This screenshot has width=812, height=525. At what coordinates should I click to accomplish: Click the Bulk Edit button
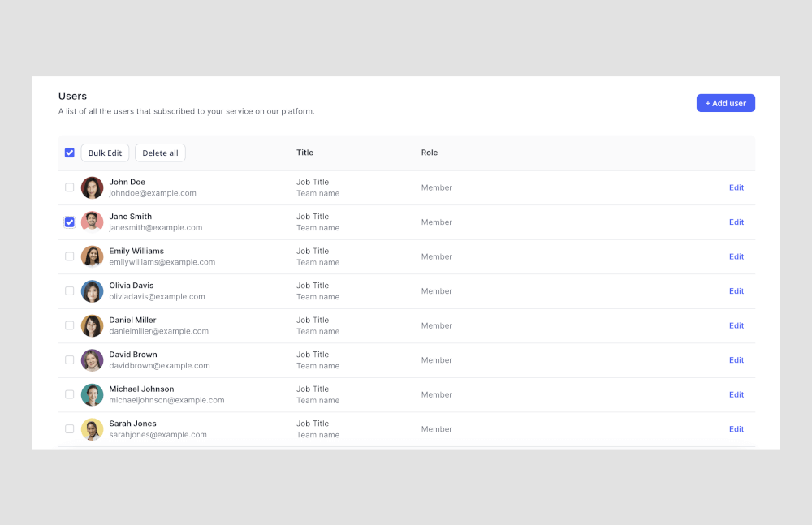pos(105,153)
